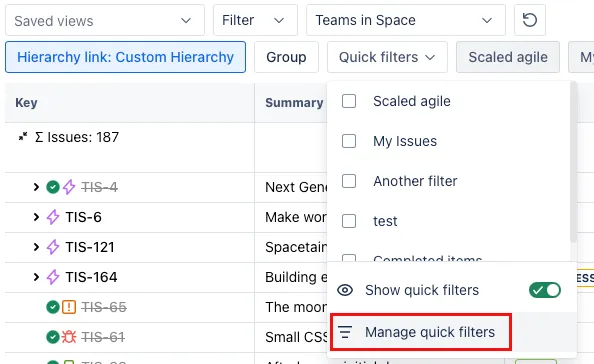Image resolution: width=594 pixels, height=364 pixels.
Task: Open the Saved views dropdown
Action: [105, 20]
